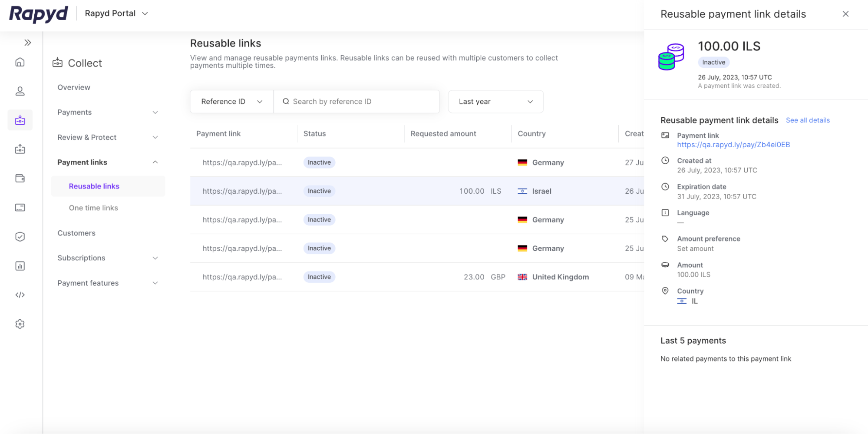The width and height of the screenshot is (868, 434).
Task: Open the Last year date range dropdown
Action: 495,101
